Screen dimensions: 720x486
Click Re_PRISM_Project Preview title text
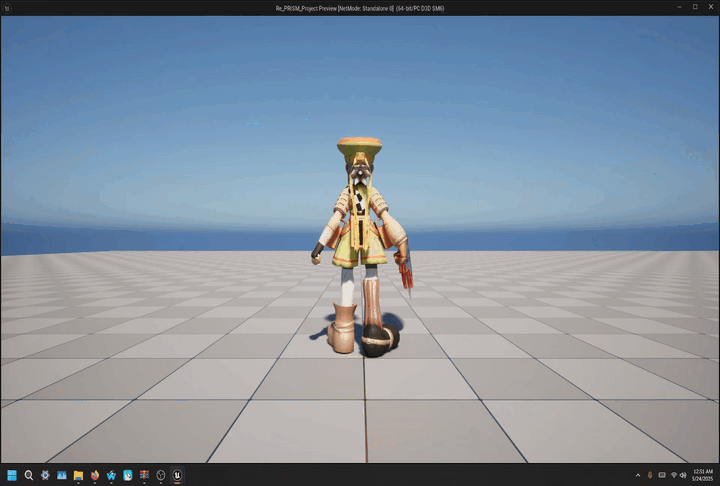[360, 8]
